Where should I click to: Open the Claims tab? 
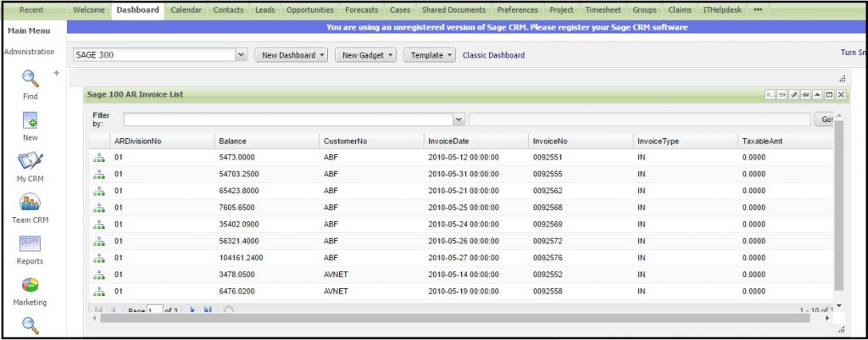(679, 10)
